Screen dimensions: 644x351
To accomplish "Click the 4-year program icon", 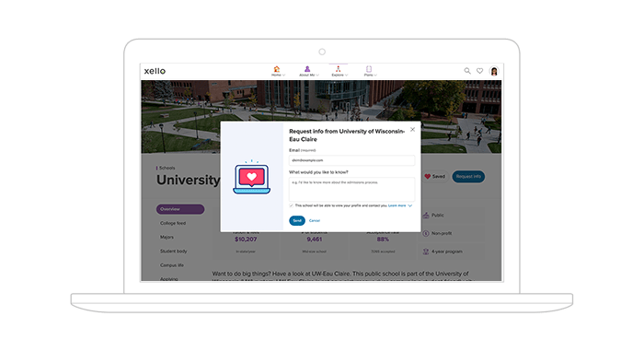I will (426, 252).
